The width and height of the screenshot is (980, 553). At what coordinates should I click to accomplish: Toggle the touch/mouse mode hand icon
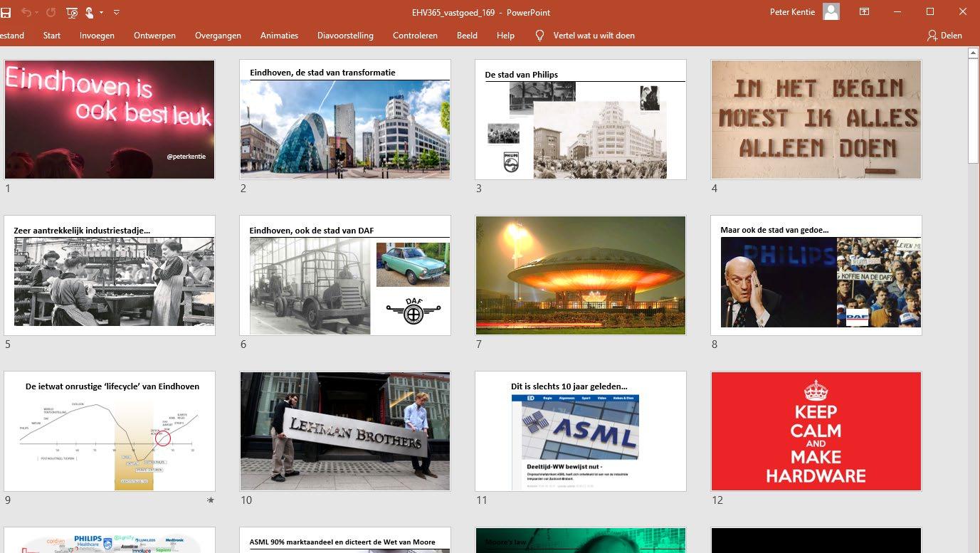pos(90,12)
